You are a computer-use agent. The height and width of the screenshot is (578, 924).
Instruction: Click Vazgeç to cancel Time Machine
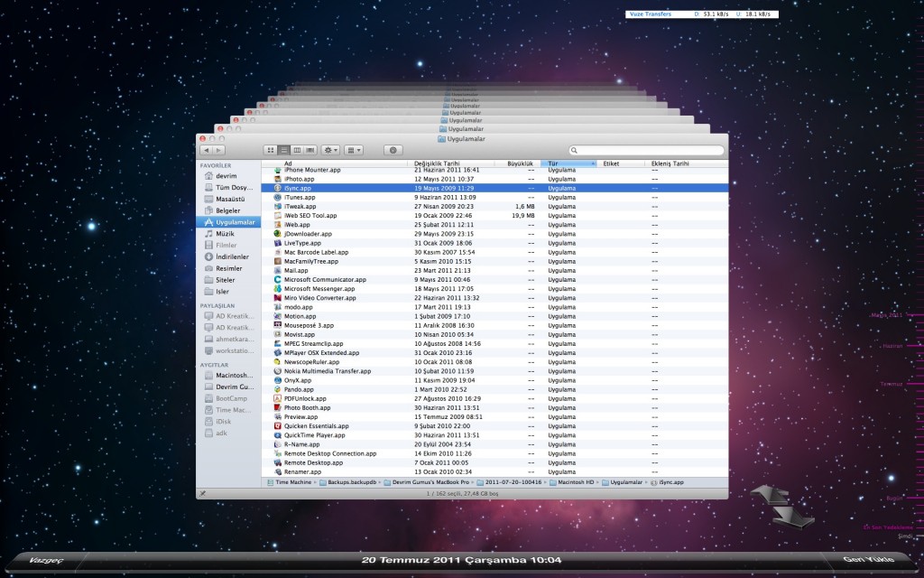(46, 560)
